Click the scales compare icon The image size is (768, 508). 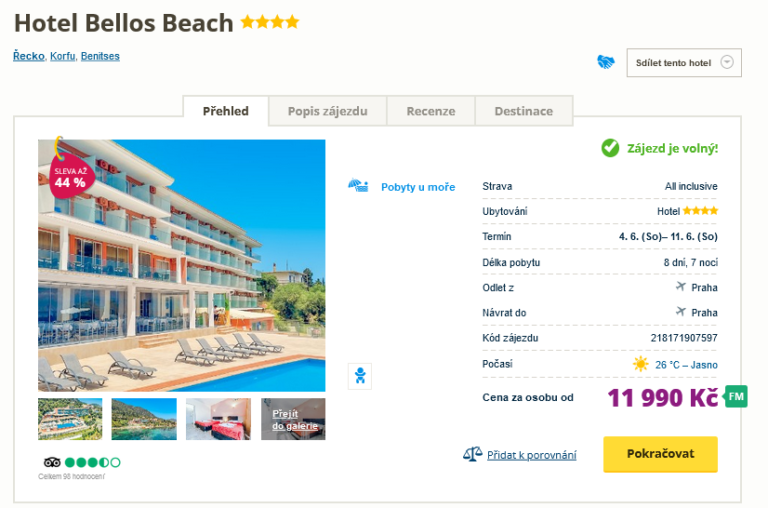pos(473,454)
